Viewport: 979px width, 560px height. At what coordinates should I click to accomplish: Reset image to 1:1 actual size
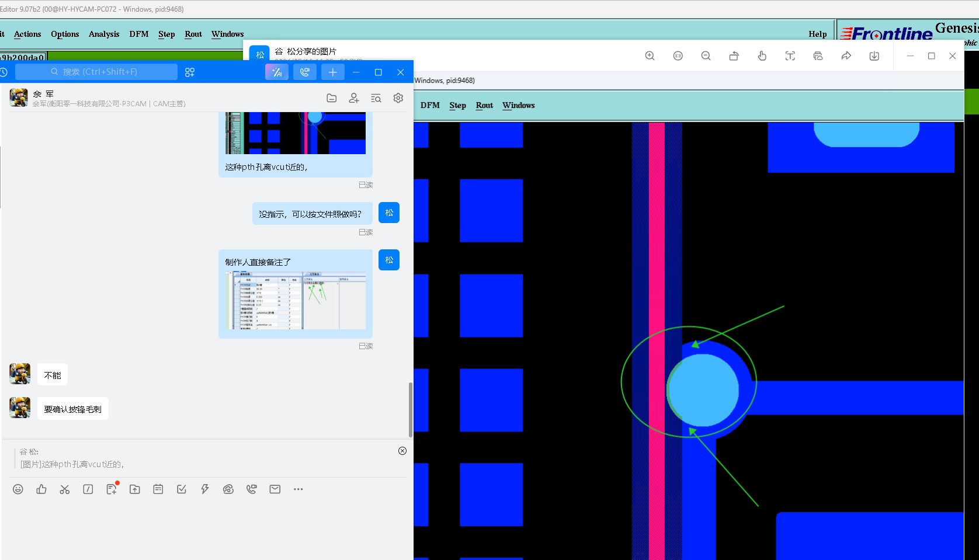[678, 56]
